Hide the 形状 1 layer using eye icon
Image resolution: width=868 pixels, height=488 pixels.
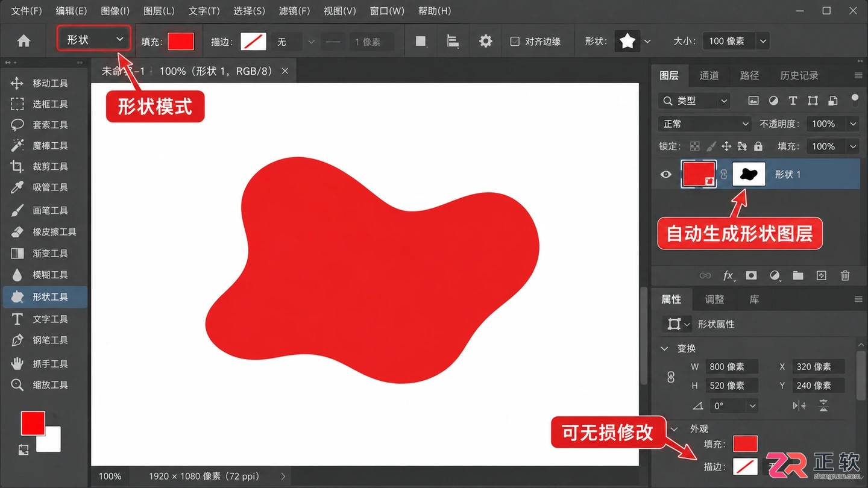pyautogui.click(x=665, y=175)
